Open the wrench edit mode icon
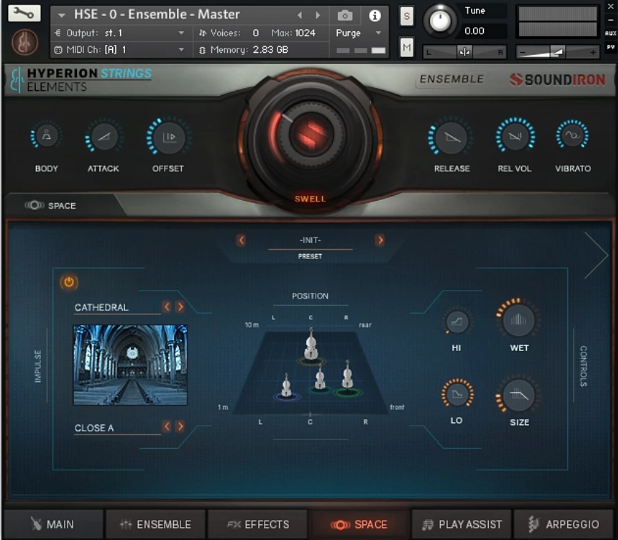Viewport: 618px width, 540px height. [24, 13]
